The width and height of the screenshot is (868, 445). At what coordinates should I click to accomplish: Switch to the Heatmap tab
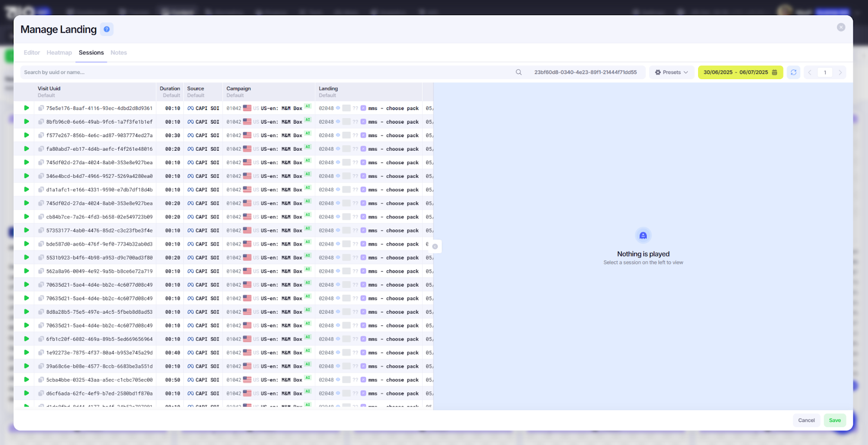[x=59, y=53]
